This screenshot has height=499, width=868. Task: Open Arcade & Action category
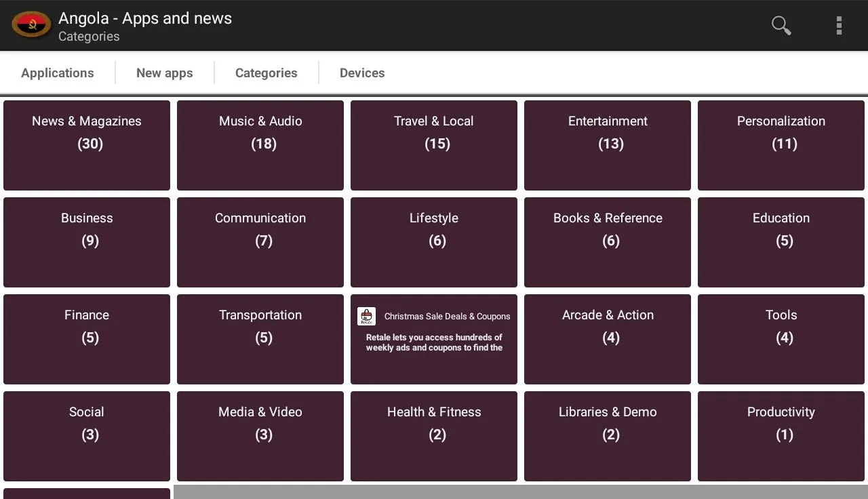tap(608, 339)
